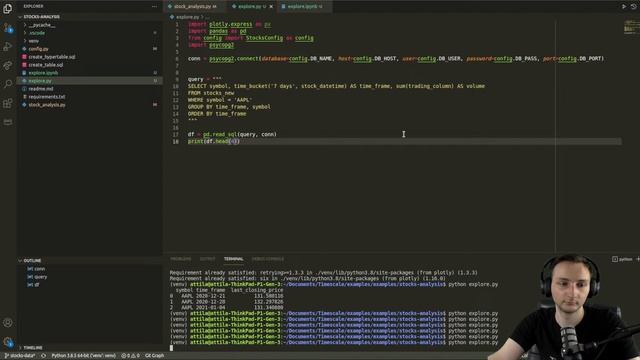Click the WHERE symbol = 'AAPL' line
This screenshot has width=640, height=360.
pos(220,100)
